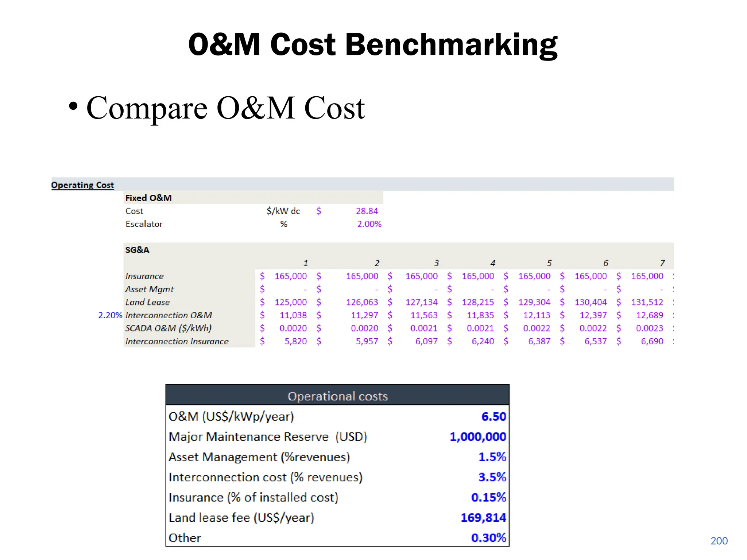Click the 'Asset Mgmt' row label

click(150, 289)
